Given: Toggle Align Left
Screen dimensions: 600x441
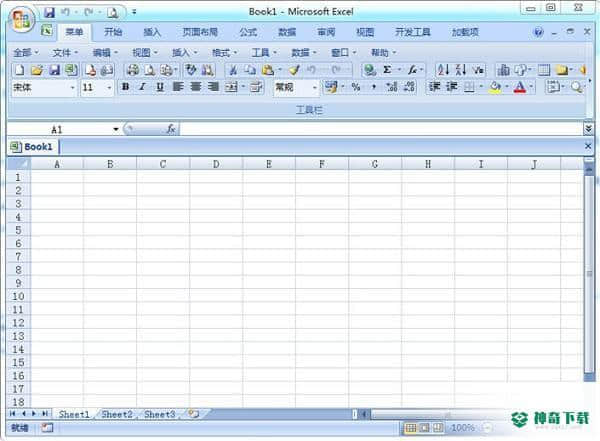Looking at the screenshot, I should tap(178, 87).
